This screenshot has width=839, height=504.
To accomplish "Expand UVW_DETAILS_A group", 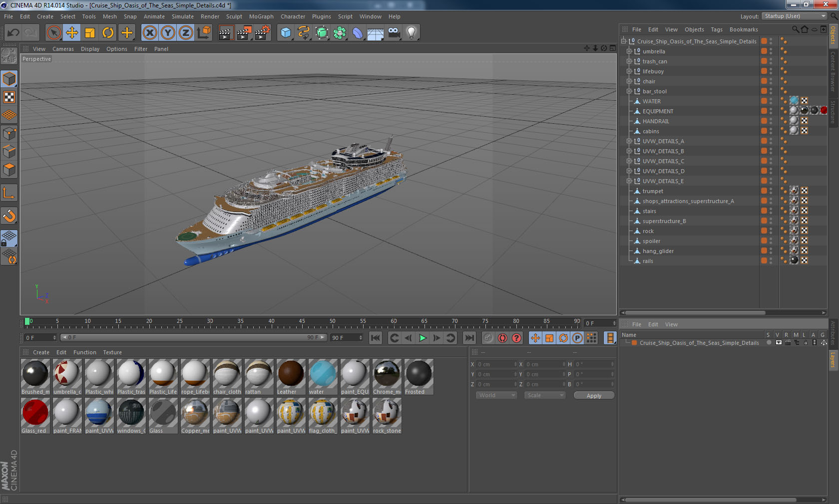I will pyautogui.click(x=629, y=141).
